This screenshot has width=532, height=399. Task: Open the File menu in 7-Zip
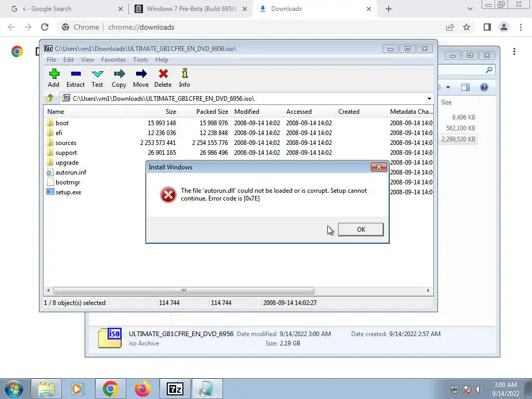(x=51, y=59)
